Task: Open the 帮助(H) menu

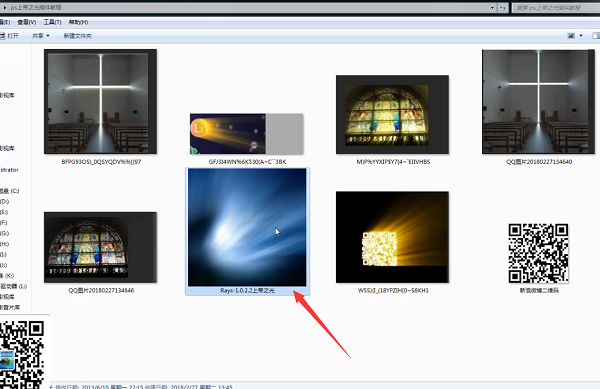Action: click(78, 22)
